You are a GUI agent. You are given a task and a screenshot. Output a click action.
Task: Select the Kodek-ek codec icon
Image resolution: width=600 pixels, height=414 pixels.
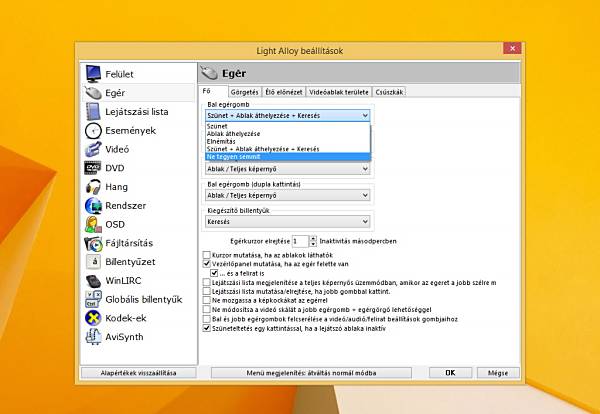coord(93,318)
